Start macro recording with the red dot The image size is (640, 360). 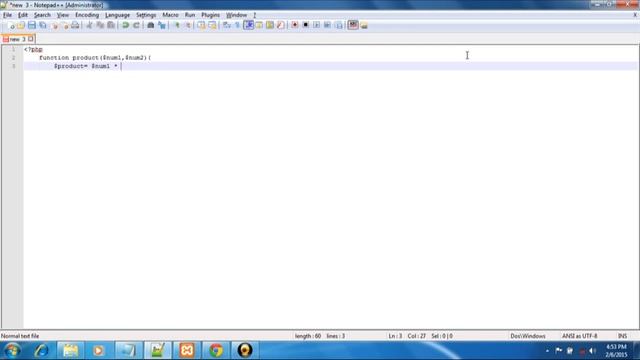(295, 25)
